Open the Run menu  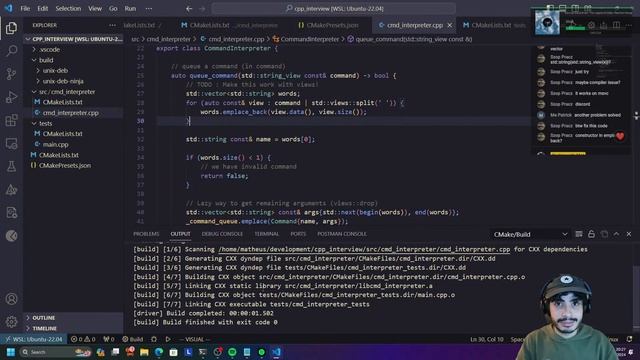coord(130,9)
